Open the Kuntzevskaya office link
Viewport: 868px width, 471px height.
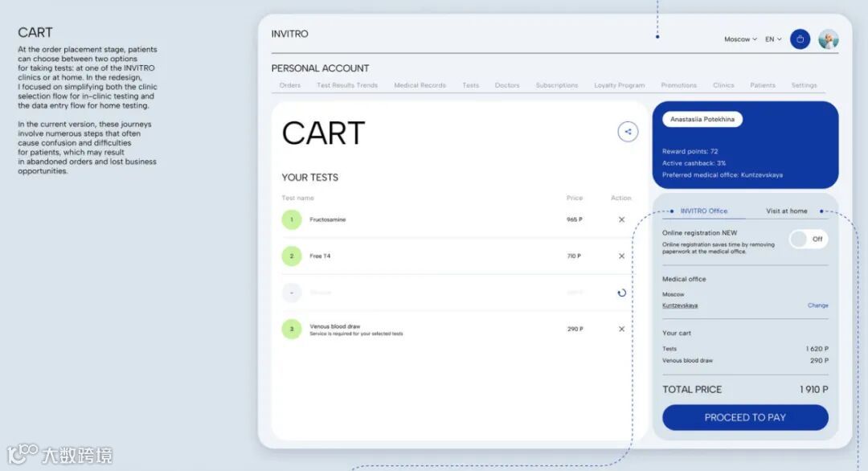(680, 305)
